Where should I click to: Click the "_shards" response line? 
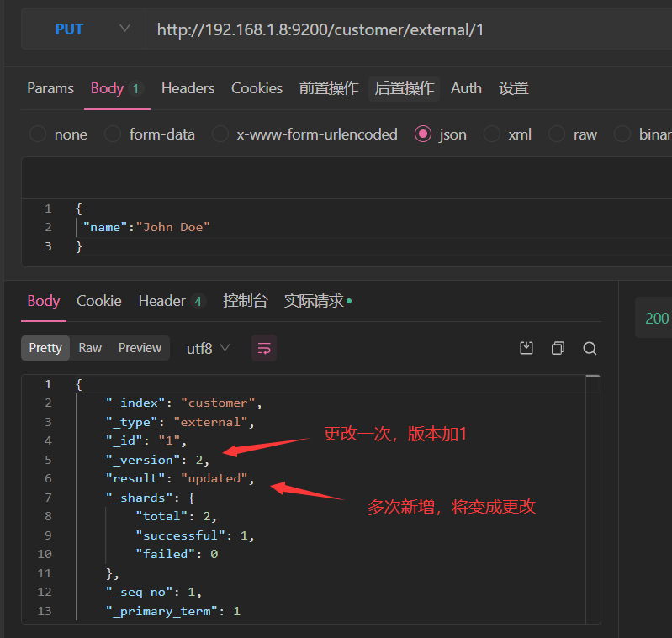(x=150, y=498)
